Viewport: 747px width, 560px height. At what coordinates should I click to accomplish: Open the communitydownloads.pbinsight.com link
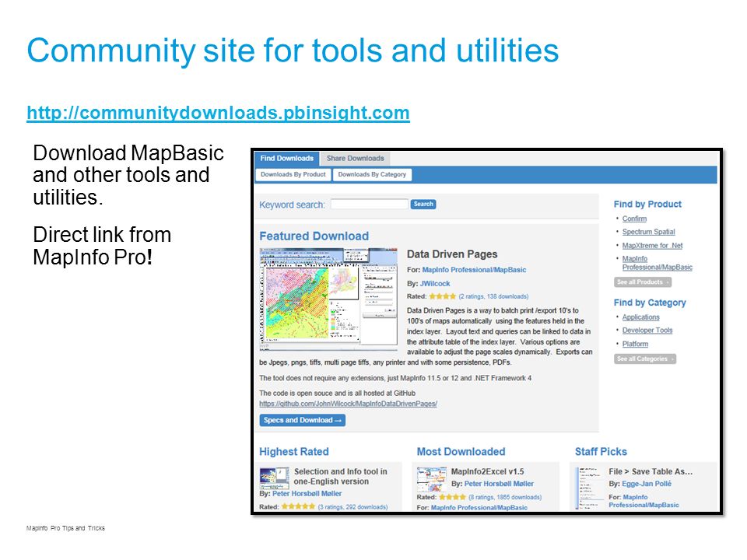pos(218,113)
